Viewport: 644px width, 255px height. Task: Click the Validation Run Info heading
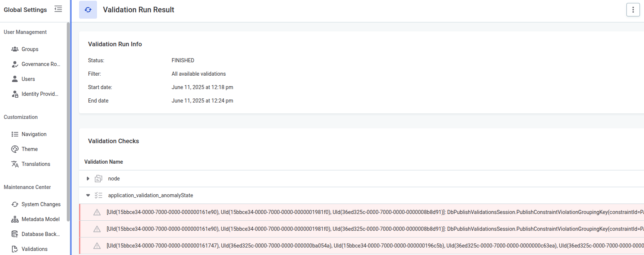click(115, 44)
